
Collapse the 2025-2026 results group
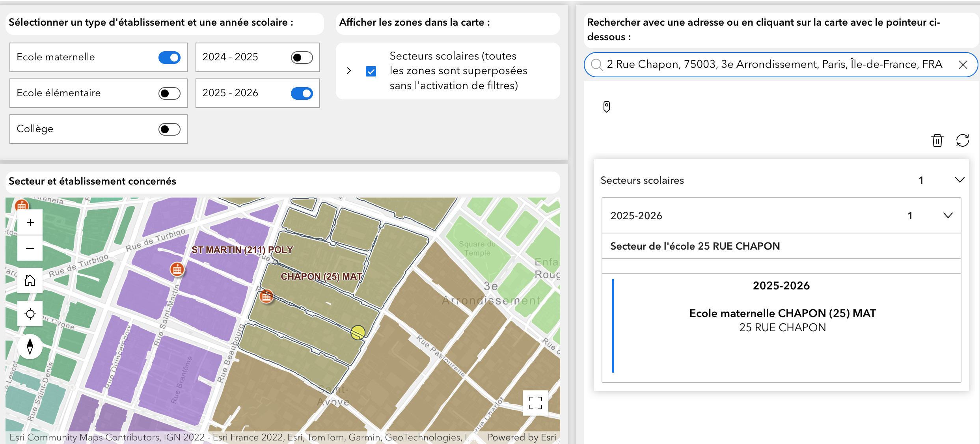click(x=948, y=216)
